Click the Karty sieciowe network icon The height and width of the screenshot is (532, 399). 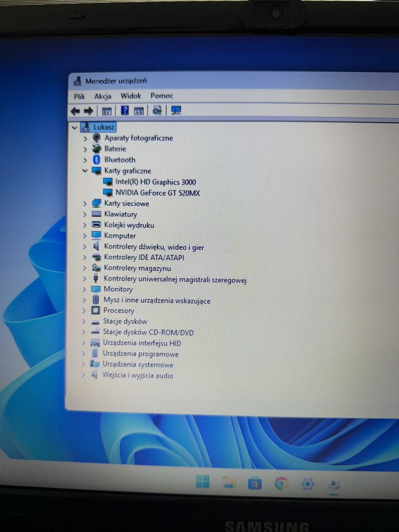[x=96, y=203]
